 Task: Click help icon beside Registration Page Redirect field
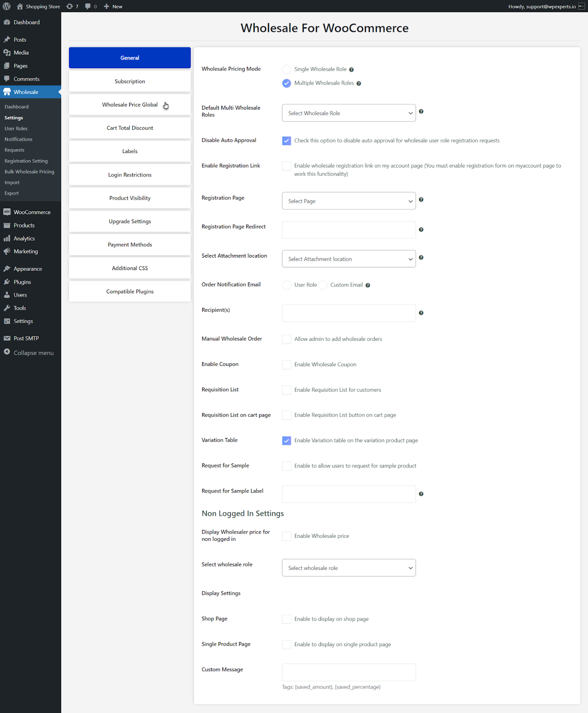click(421, 229)
